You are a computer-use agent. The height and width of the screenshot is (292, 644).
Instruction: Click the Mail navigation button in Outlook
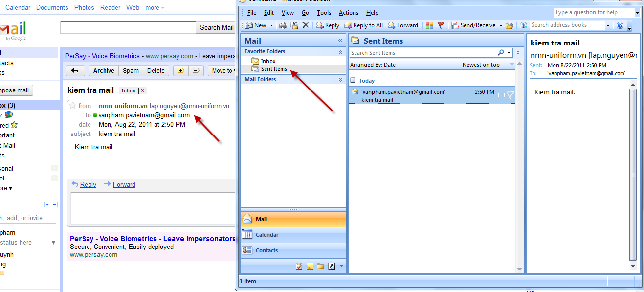293,219
